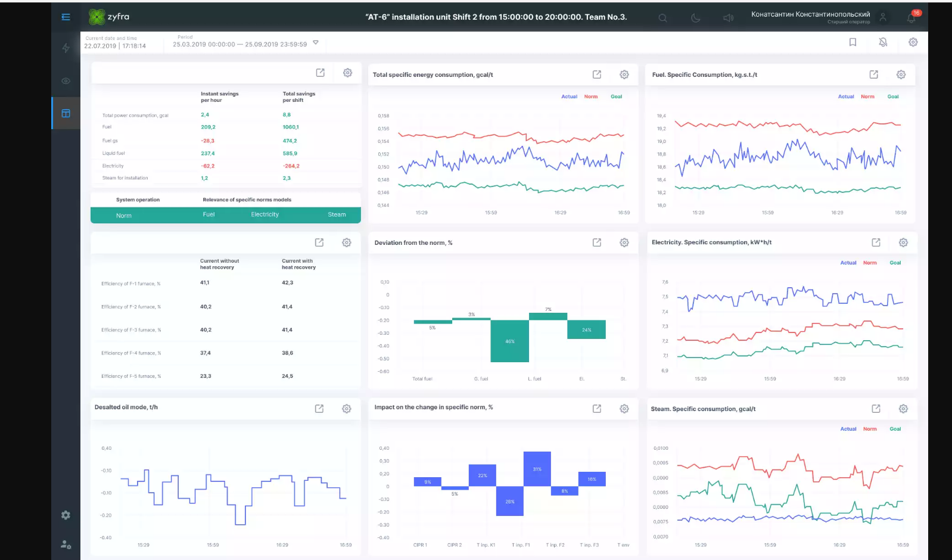Open the dashboard layout icon in the sidebar
This screenshot has width=952, height=560.
(x=66, y=113)
